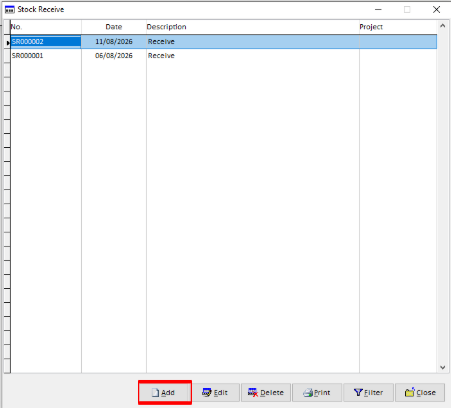Click the Add button

click(x=165, y=392)
